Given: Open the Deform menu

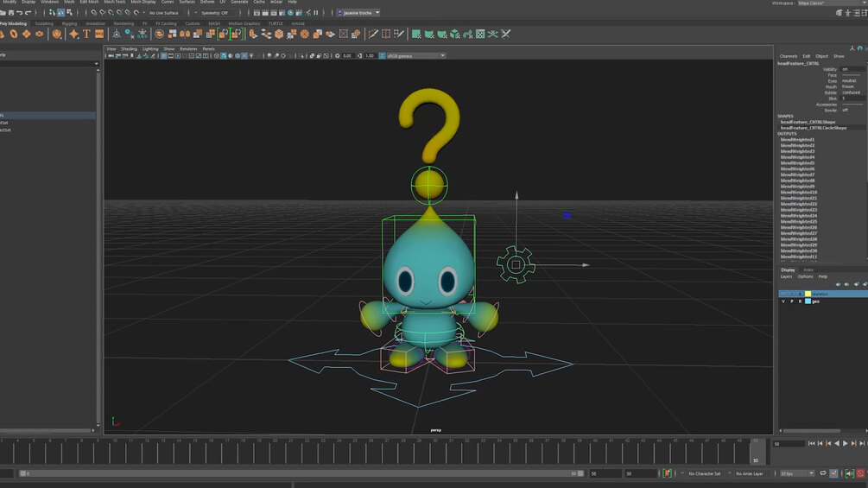Looking at the screenshot, I should [x=207, y=3].
